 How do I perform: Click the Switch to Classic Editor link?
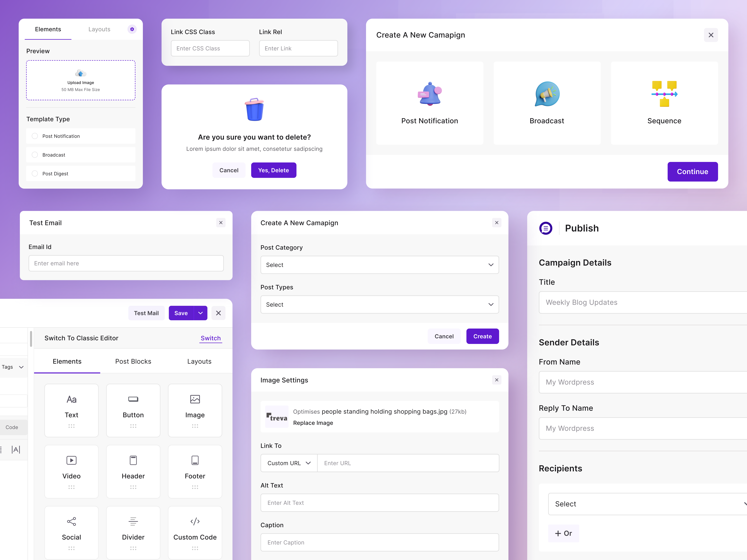click(210, 338)
